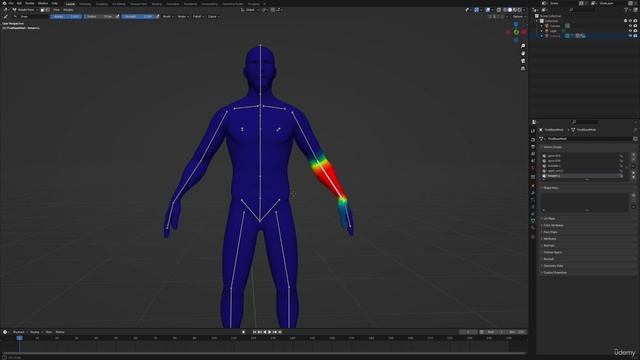
Task: Click the green Y axis on navigation gizmo
Action: point(516,32)
